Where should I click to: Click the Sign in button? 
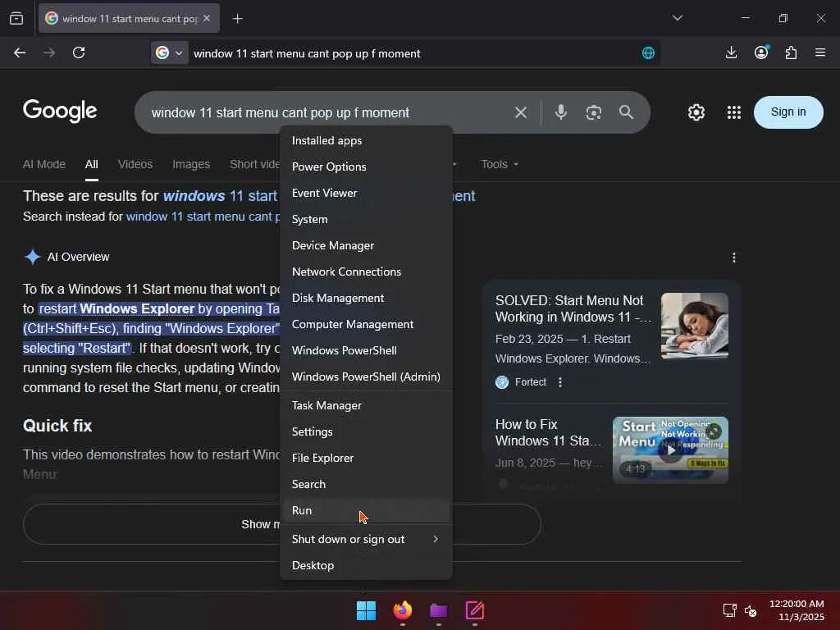click(x=788, y=112)
